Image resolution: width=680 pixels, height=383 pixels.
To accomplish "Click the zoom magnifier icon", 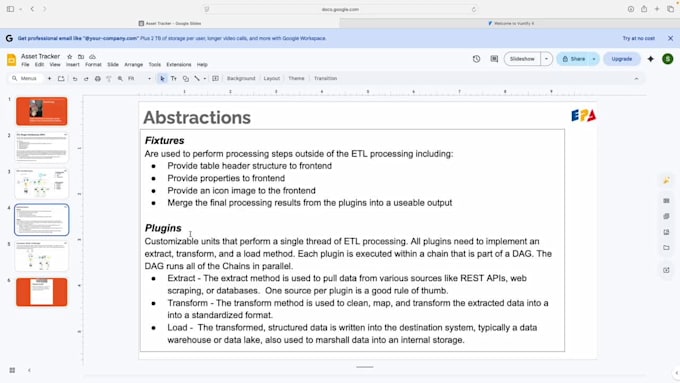I will click(120, 79).
